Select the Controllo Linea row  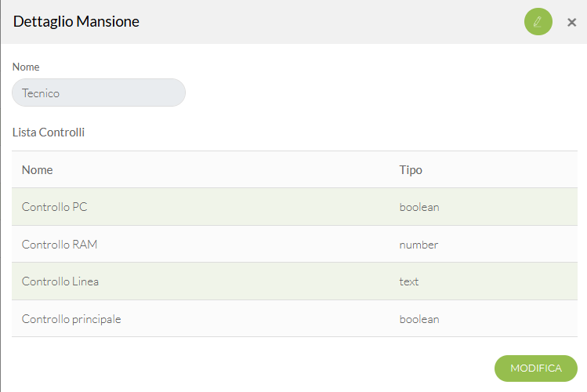pyautogui.click(x=294, y=281)
